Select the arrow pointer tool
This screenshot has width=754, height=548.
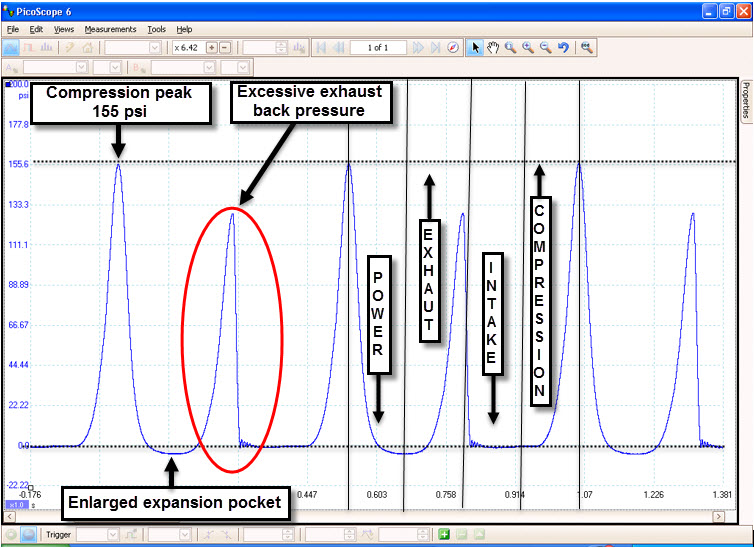point(476,47)
